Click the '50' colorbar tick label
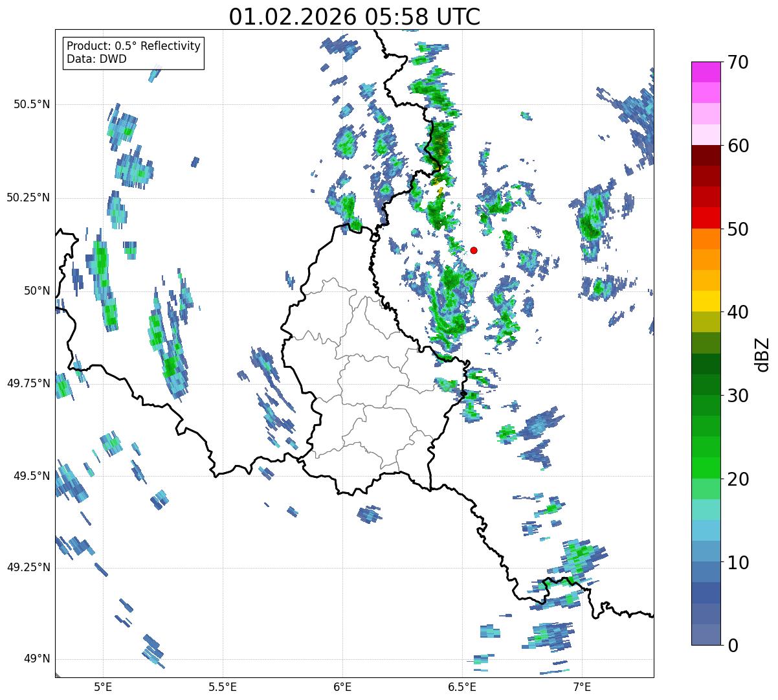 pyautogui.click(x=738, y=229)
